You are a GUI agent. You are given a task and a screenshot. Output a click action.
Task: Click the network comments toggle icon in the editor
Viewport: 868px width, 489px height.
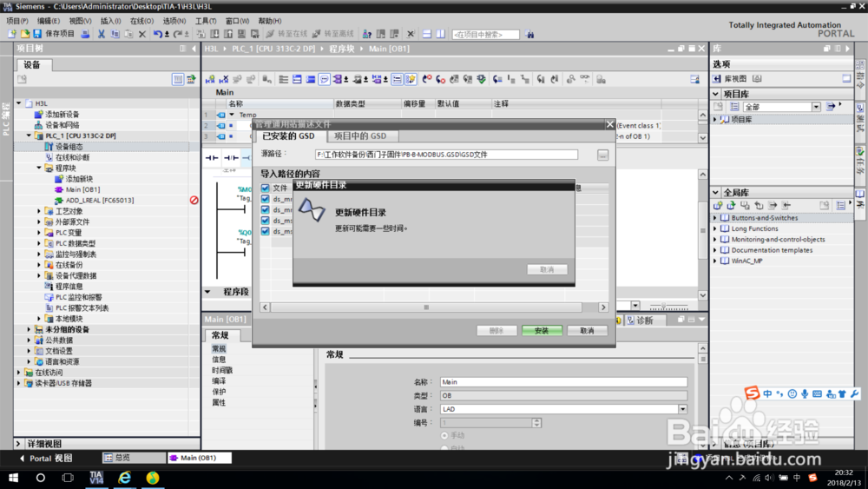(325, 80)
